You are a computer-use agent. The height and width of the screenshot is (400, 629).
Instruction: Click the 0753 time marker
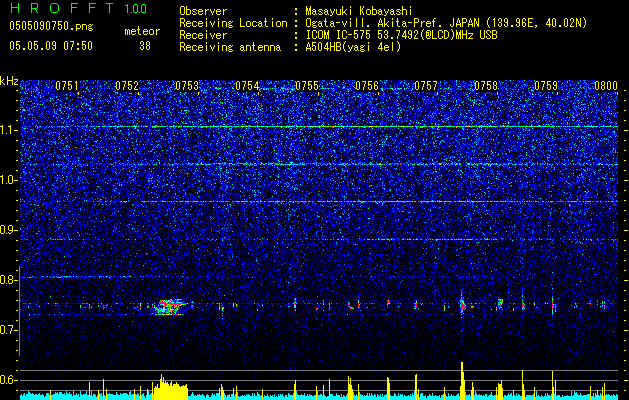pyautogui.click(x=187, y=86)
